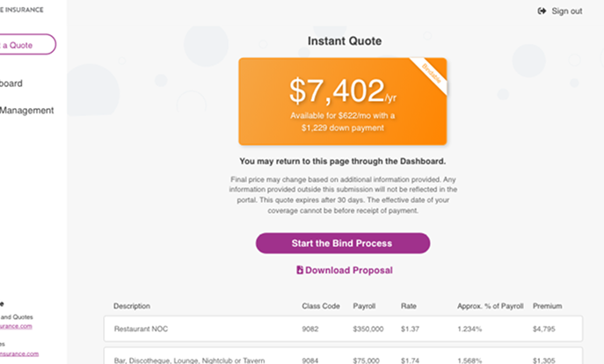The image size is (604, 364).
Task: Open the Download Proposal link
Action: tap(345, 271)
